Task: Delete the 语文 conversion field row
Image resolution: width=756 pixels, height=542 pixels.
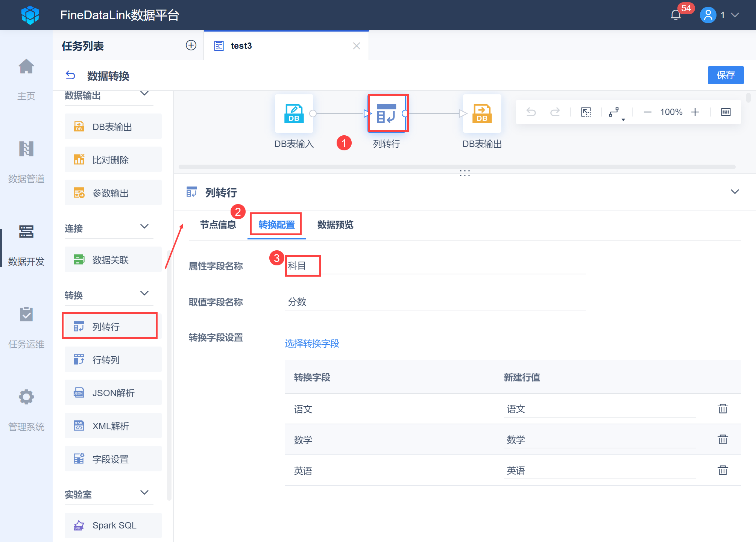Action: (723, 409)
